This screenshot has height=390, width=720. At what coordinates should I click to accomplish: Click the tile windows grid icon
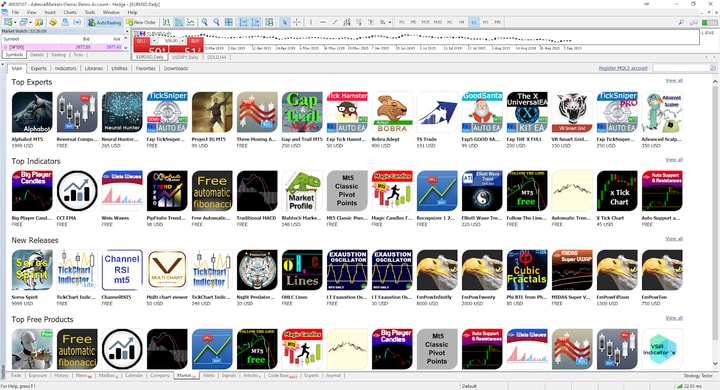228,22
